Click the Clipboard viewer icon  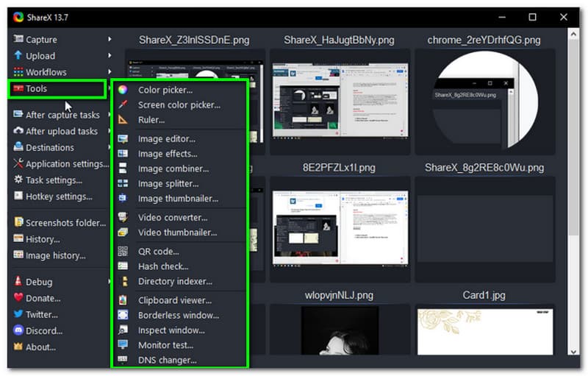coord(123,300)
